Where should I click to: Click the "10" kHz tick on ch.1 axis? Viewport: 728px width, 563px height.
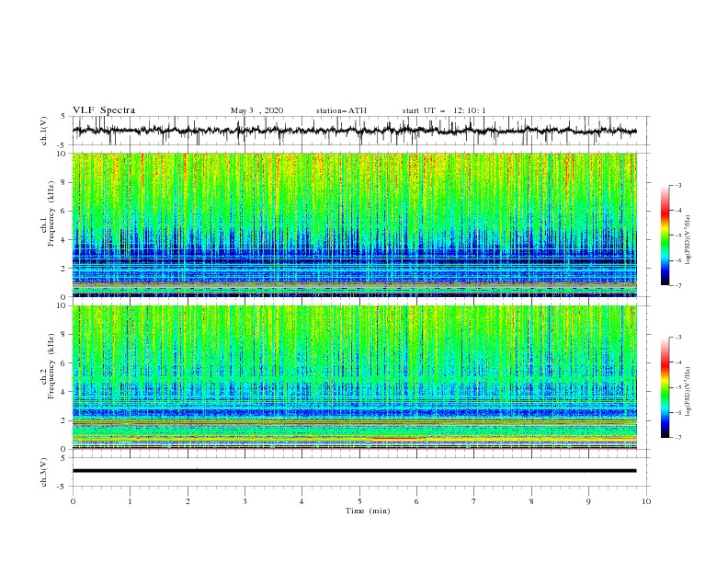63,154
